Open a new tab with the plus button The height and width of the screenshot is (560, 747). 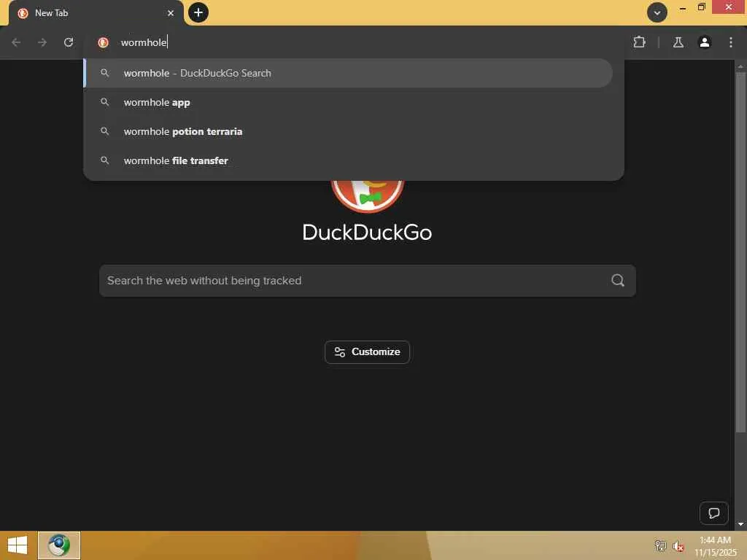(198, 12)
